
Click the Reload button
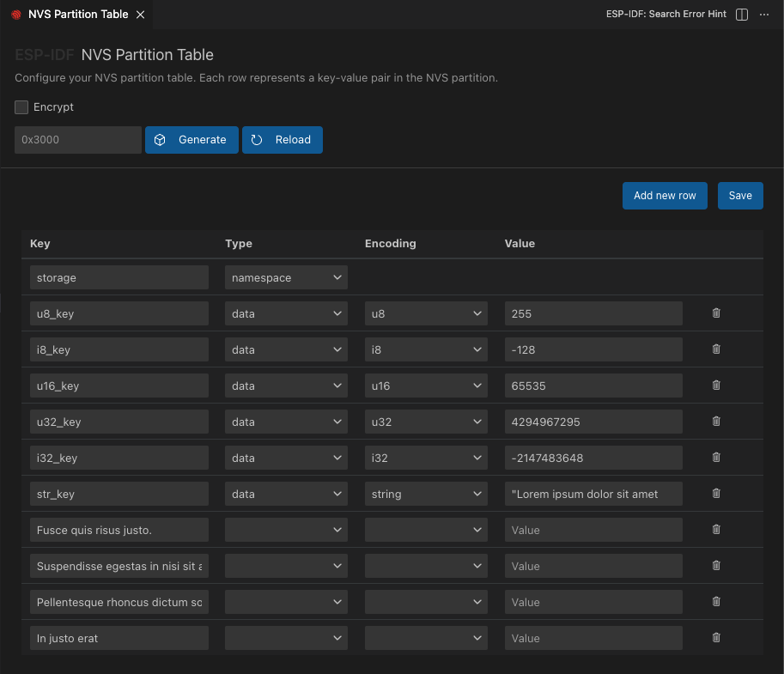pyautogui.click(x=283, y=140)
